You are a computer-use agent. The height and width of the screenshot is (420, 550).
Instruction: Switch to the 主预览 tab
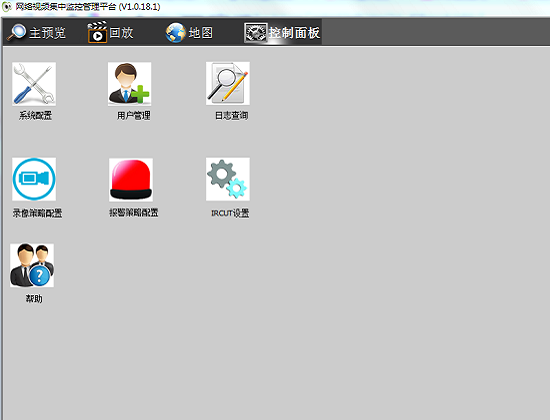point(47,33)
